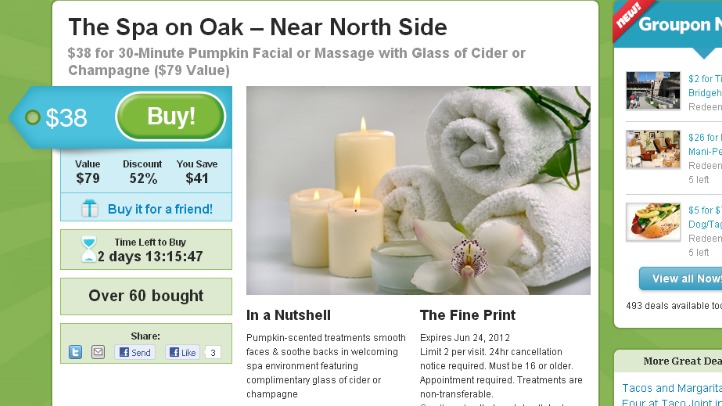The width and height of the screenshot is (722, 406).
Task: Click the hourglass timer icon
Action: coord(88,249)
